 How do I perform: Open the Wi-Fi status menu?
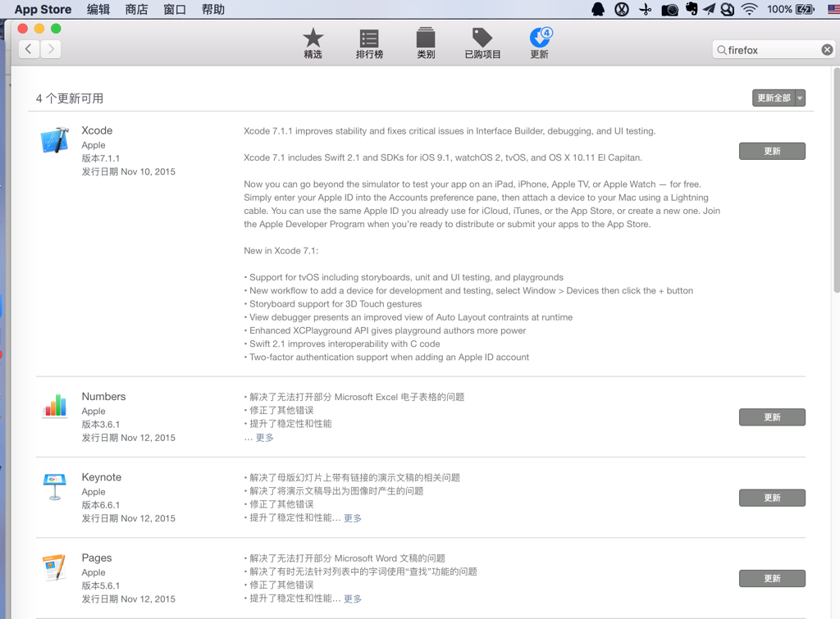point(749,9)
